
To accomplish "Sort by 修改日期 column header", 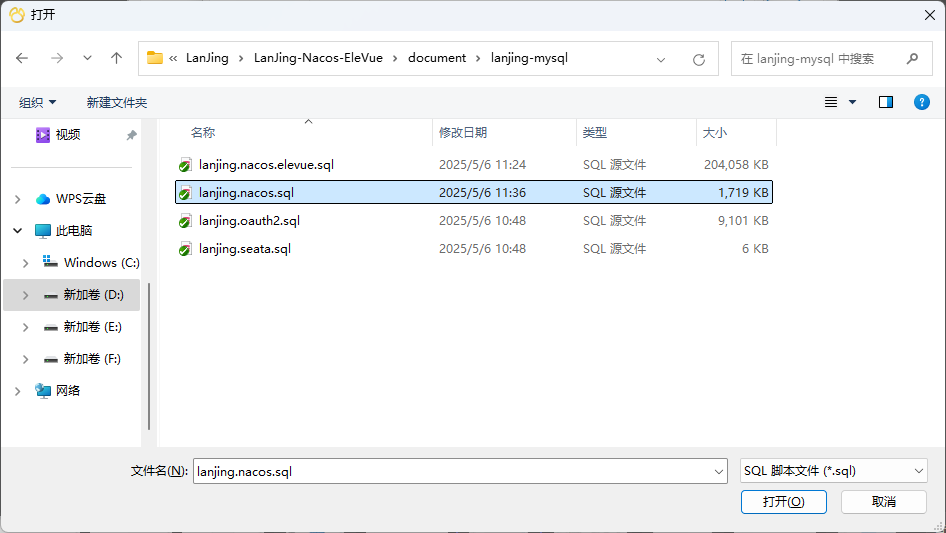I will [x=463, y=133].
